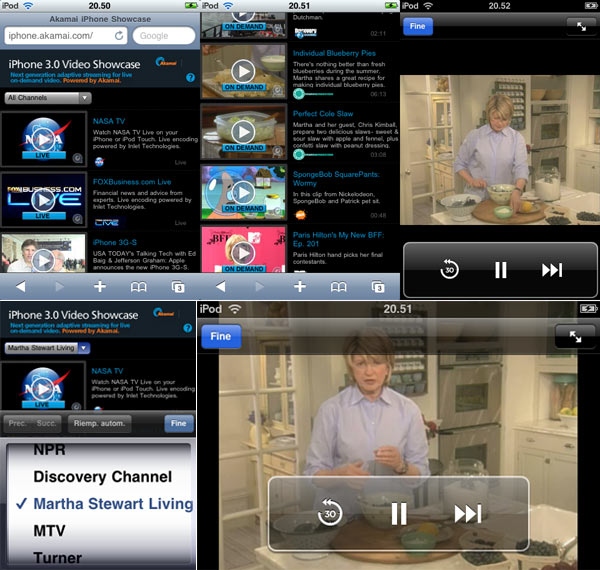Rewind 30 seconds in the landscape video
This screenshot has height=570, width=600.
tap(330, 514)
